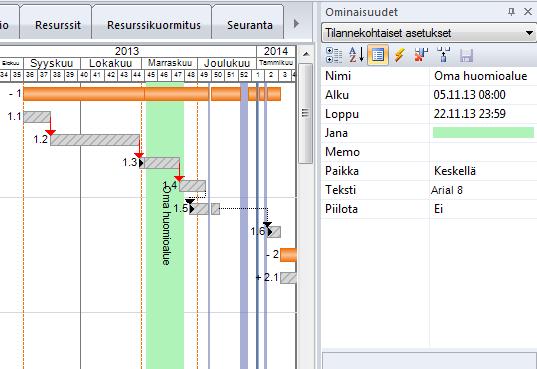Click the green Jana color swatch

[x=483, y=133]
